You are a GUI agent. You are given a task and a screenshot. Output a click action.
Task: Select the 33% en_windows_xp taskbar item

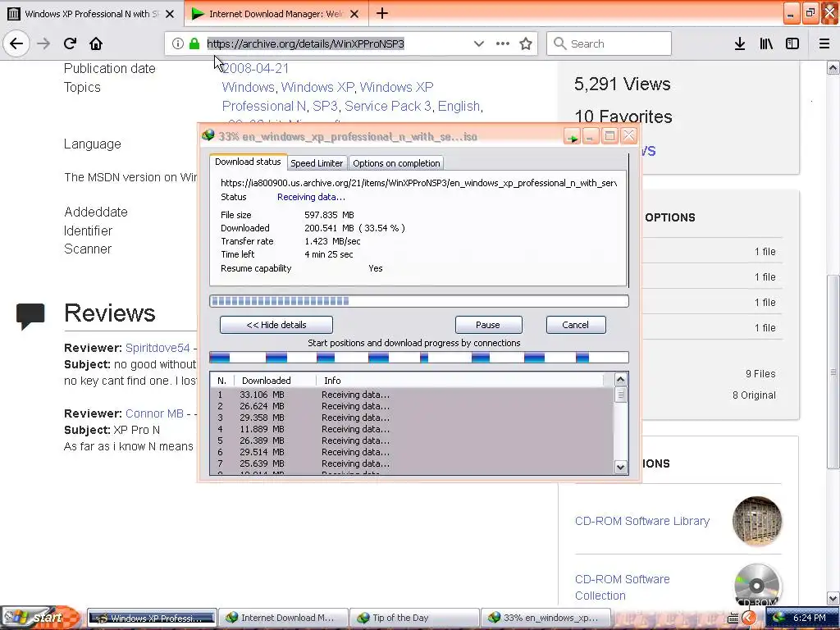tap(546, 618)
